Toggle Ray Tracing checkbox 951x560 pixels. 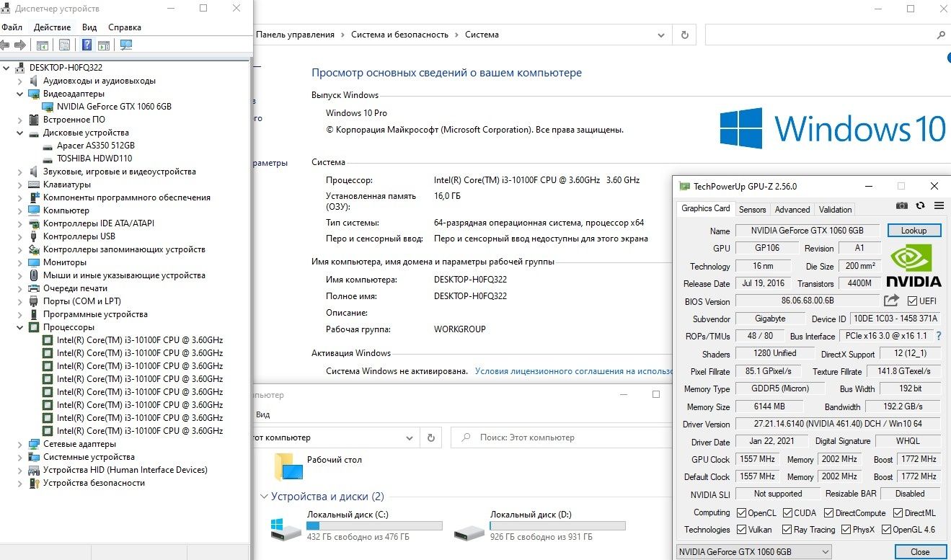pos(787,530)
